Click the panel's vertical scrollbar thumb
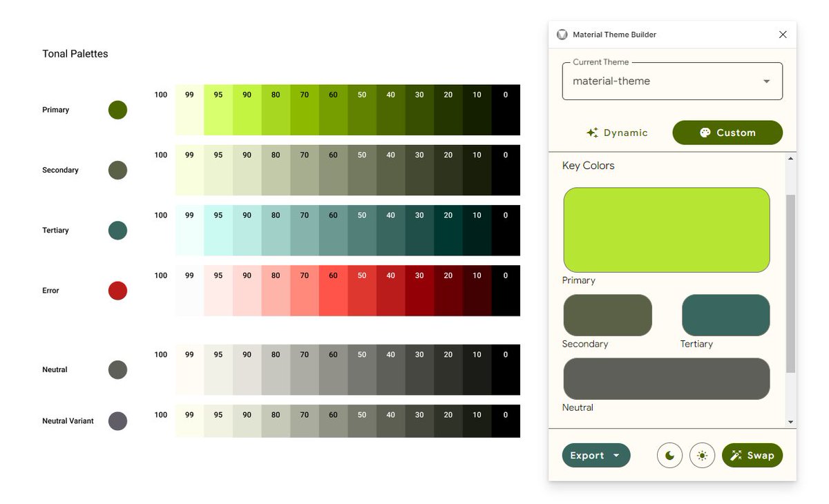Viewport: 829px width, 504px height. pyautogui.click(x=791, y=283)
